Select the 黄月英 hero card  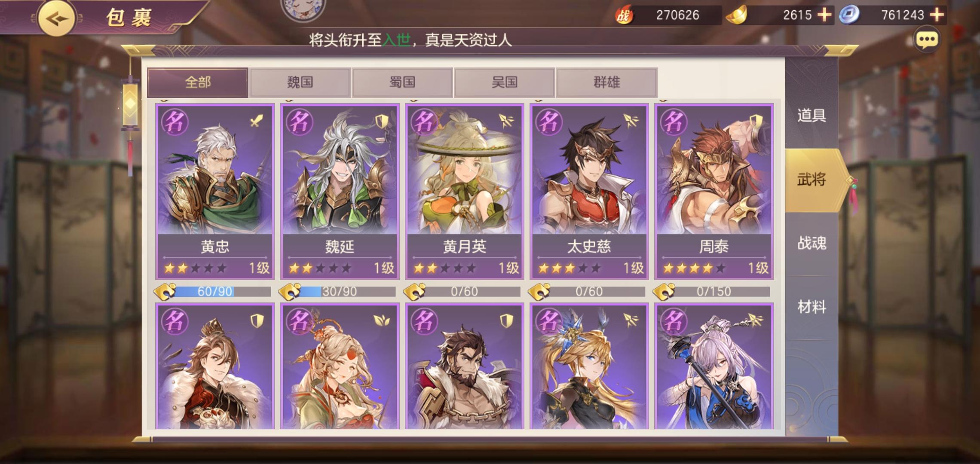tap(464, 192)
